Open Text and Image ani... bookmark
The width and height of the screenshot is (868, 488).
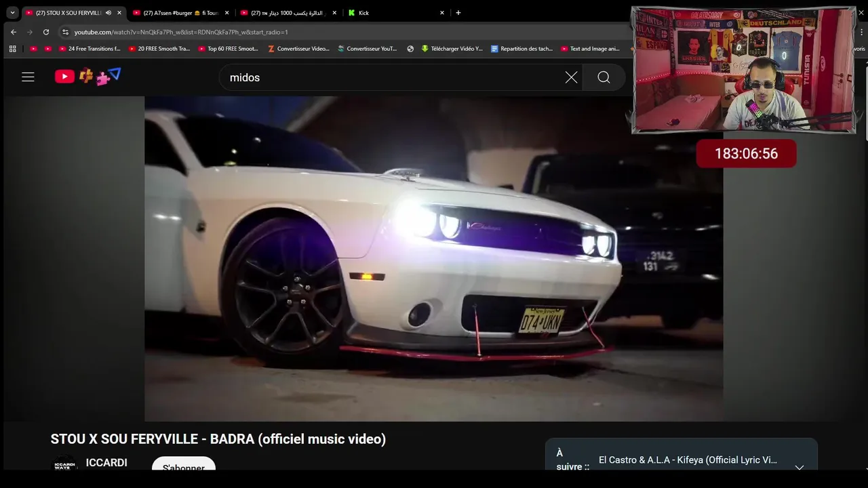[590, 49]
